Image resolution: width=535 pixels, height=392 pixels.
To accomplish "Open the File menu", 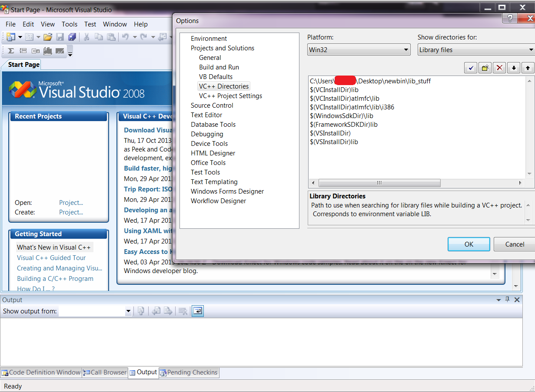I will 10,24.
